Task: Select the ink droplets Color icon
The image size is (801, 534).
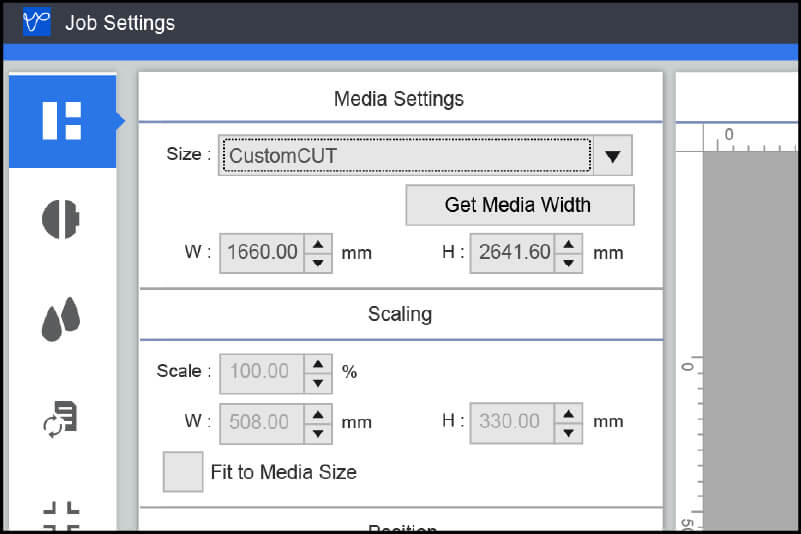Action: [x=61, y=320]
